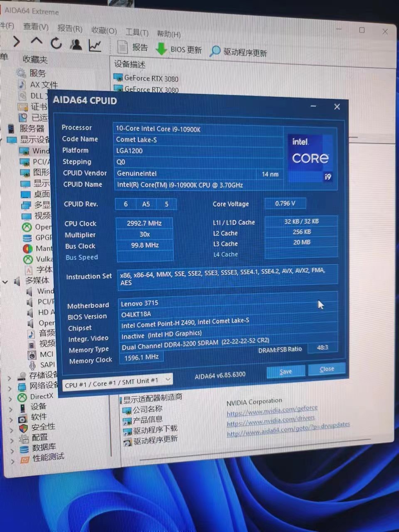The width and height of the screenshot is (399, 532).
Task: Click the 公司名称 row in the details list
Action: [x=143, y=409]
